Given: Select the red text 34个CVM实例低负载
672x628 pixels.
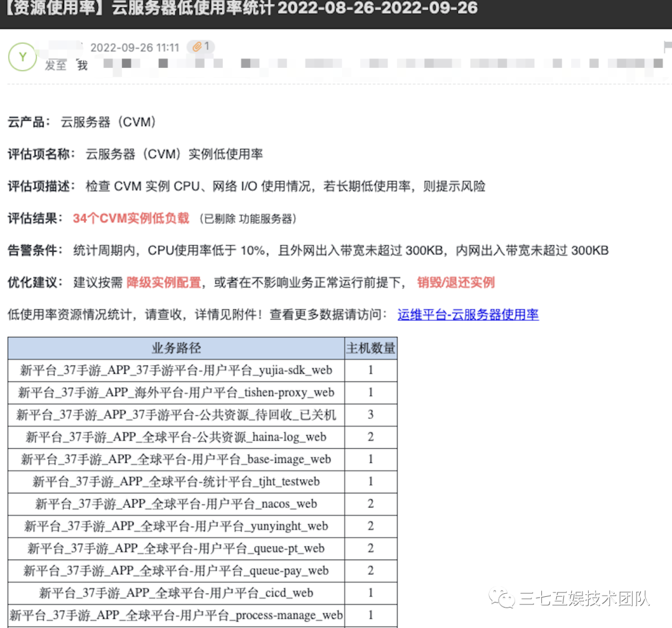Looking at the screenshot, I should [x=131, y=218].
